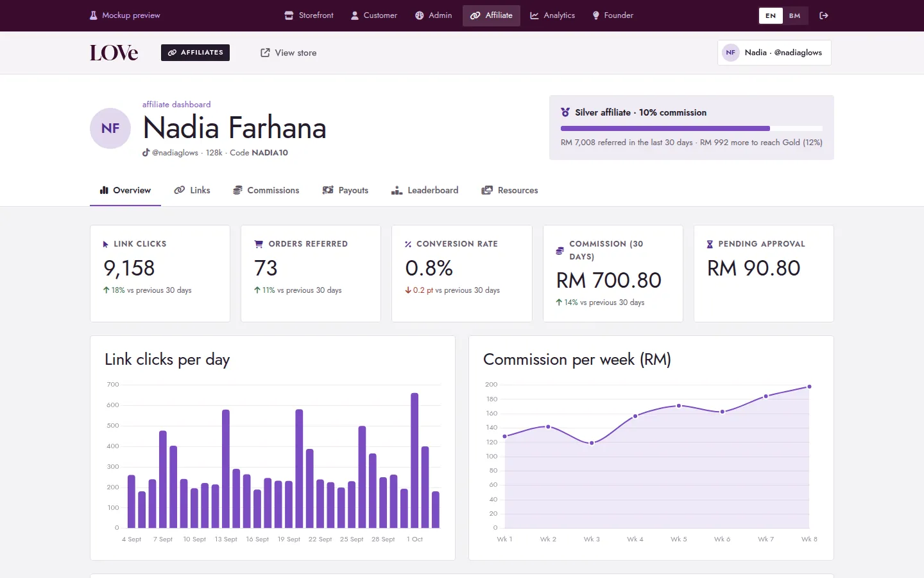Image resolution: width=924 pixels, height=578 pixels.
Task: Click the large NF profile avatar
Action: tap(110, 128)
